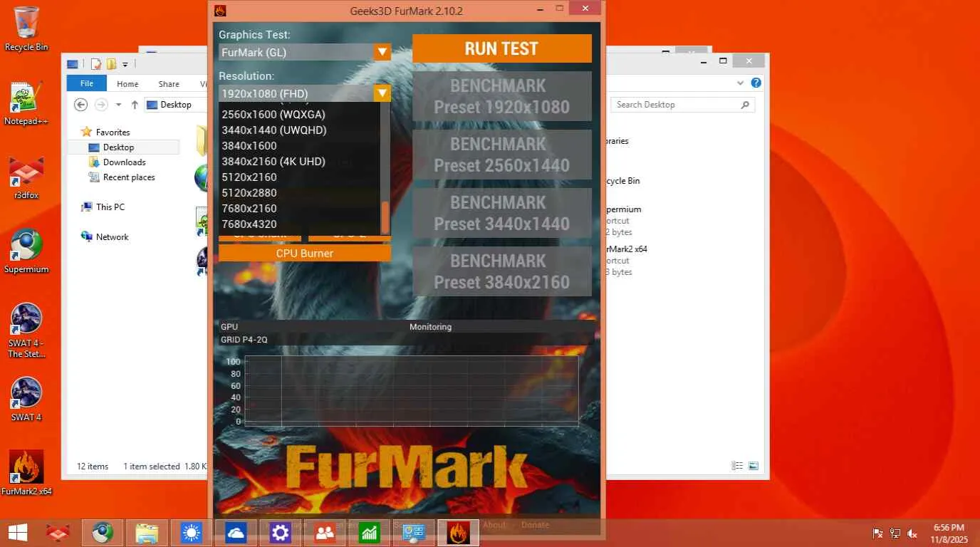This screenshot has height=547, width=980.
Task: Choose 7680x4320 resolution option
Action: pyautogui.click(x=249, y=224)
